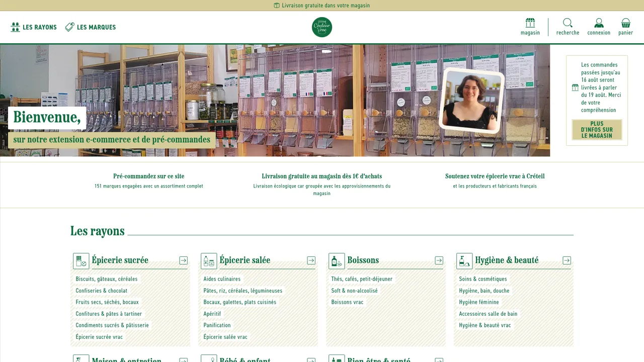Click the store icon in the orders notice
The image size is (644, 362).
575,87
